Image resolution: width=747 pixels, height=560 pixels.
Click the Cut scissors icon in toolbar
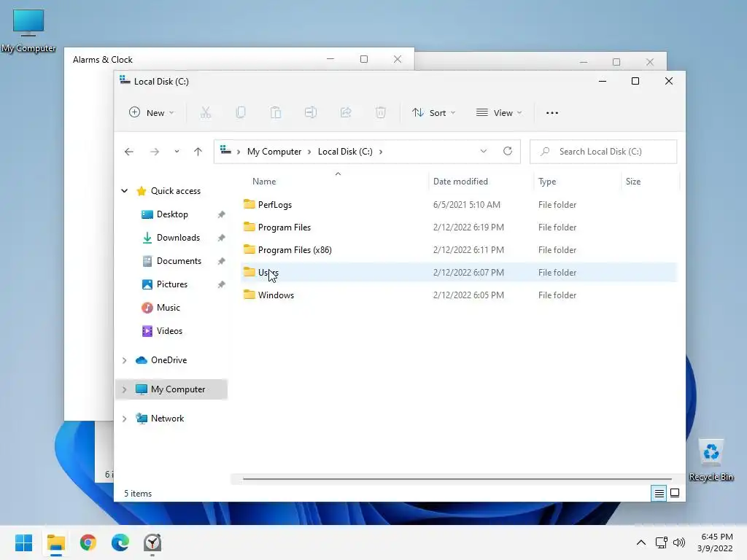pyautogui.click(x=205, y=113)
